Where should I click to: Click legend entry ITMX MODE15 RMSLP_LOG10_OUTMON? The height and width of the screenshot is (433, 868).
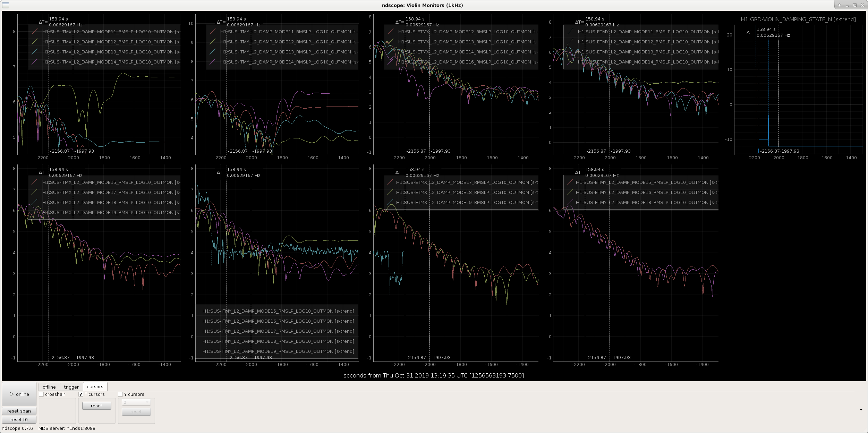coord(111,182)
